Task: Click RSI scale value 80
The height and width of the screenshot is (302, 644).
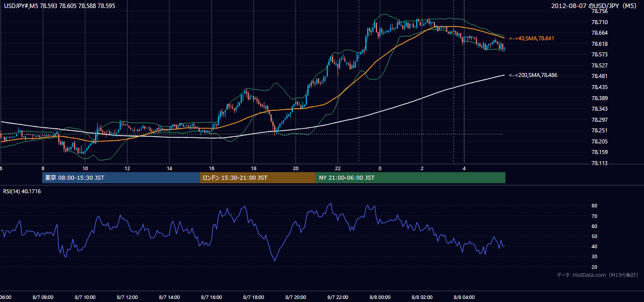Action: 594,206
